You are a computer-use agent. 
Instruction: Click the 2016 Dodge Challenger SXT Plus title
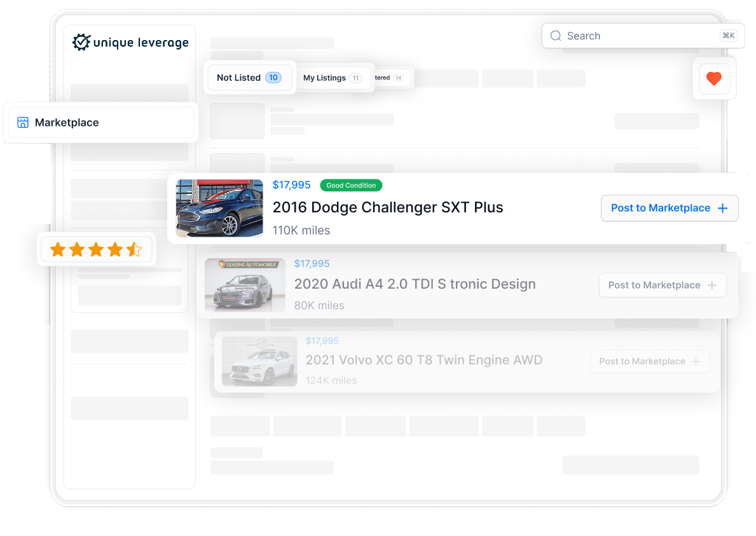(x=388, y=207)
